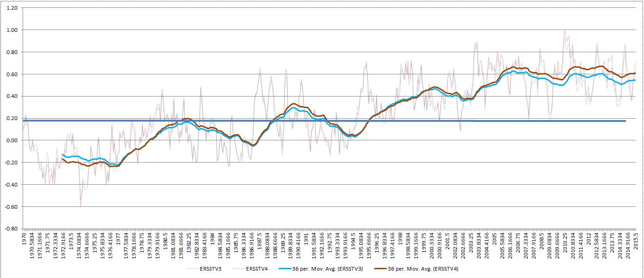Viewport: 644px width, 278px height.
Task: Click the 2012 x-axis label
Action: pos(589,238)
